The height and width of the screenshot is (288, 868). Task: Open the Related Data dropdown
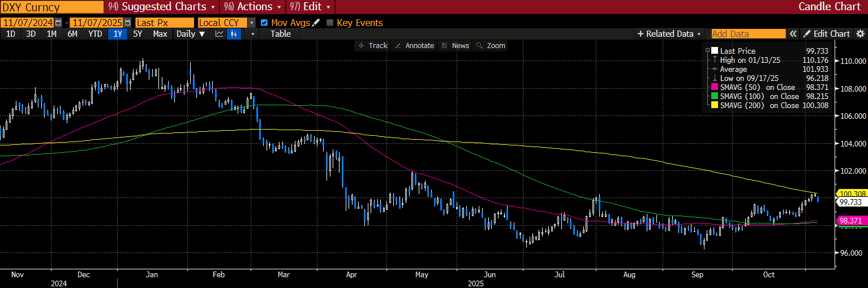point(669,34)
